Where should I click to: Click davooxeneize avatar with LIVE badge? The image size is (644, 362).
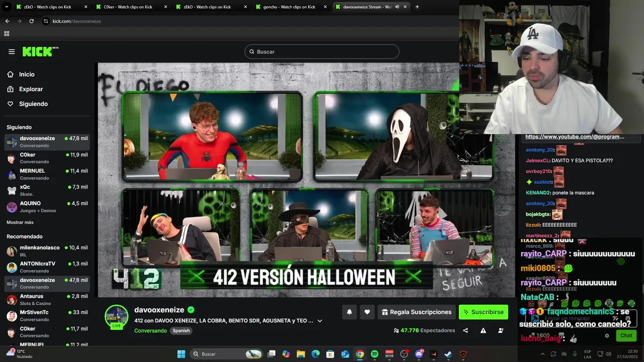(116, 317)
